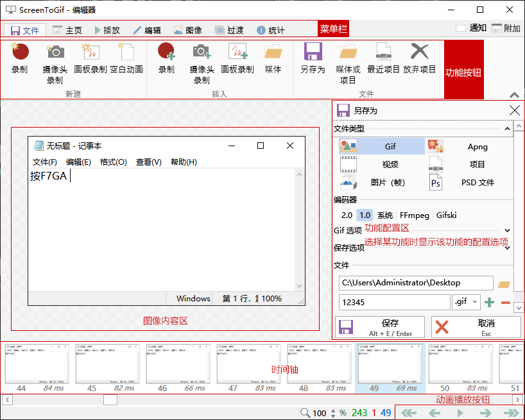Insert 画板录制 from the 插入 group
Viewport: 525px width, 420px height.
[237, 58]
